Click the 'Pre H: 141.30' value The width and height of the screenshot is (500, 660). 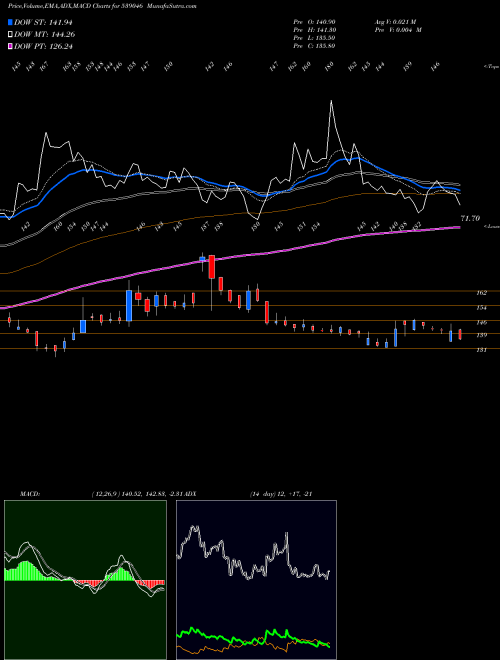pyautogui.click(x=314, y=30)
